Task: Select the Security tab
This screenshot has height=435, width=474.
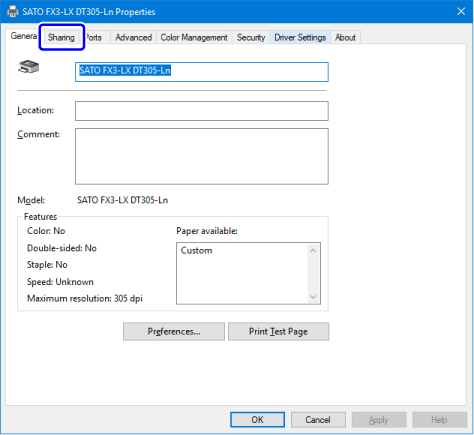Action: click(x=251, y=37)
